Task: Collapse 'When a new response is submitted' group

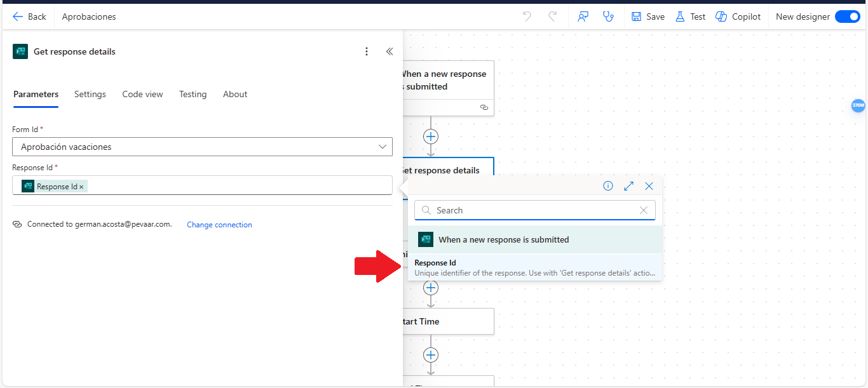Action: tap(535, 239)
